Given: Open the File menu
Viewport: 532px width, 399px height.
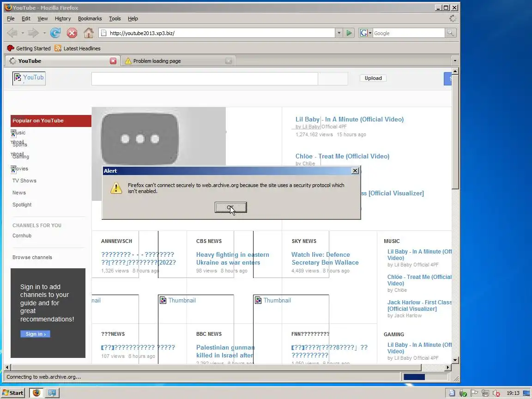Looking at the screenshot, I should coord(11,18).
